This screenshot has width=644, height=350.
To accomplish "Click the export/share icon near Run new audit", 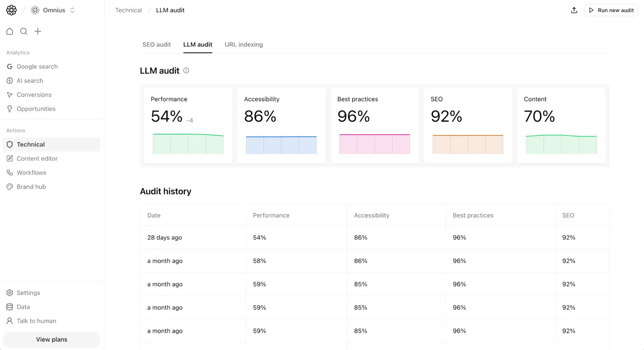I will point(574,10).
